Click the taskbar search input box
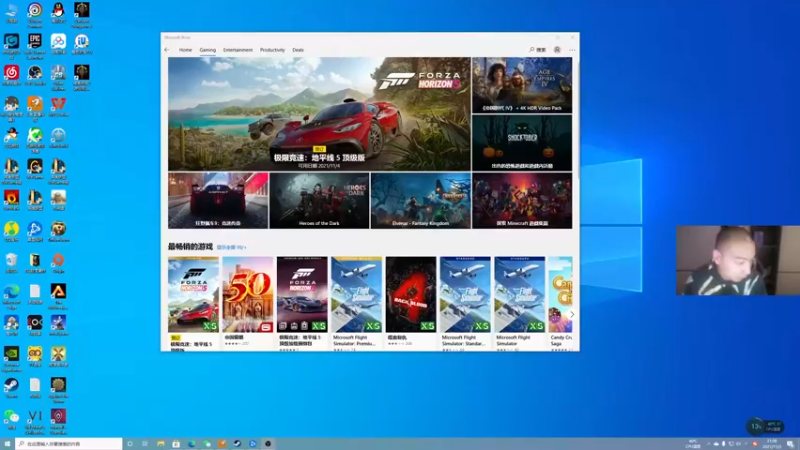This screenshot has width=800, height=450. (69, 444)
